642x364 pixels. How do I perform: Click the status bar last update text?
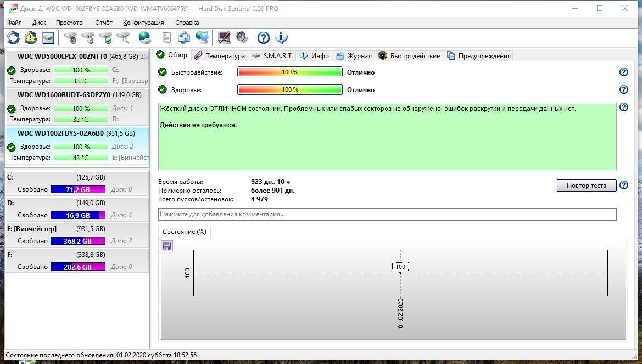click(101, 355)
